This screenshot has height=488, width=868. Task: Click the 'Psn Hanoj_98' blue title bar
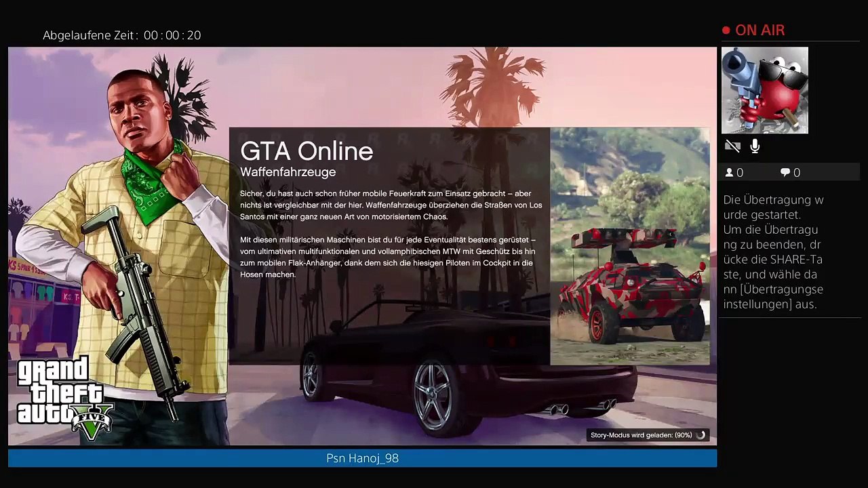362,458
